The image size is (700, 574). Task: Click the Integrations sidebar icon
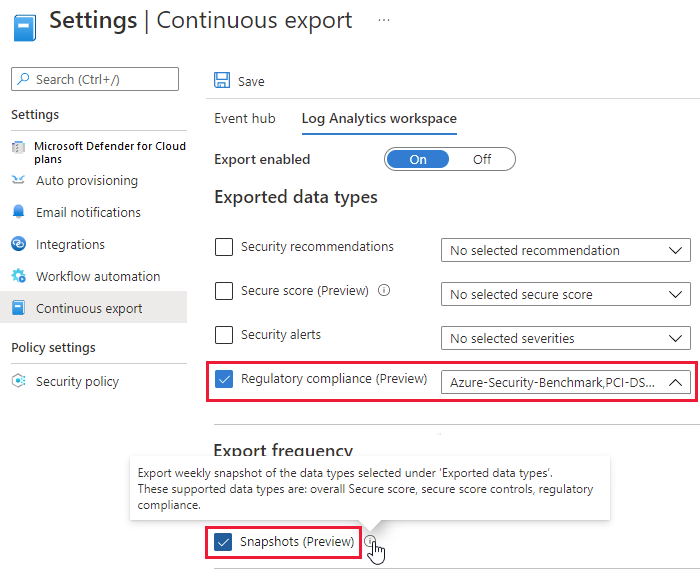18,244
